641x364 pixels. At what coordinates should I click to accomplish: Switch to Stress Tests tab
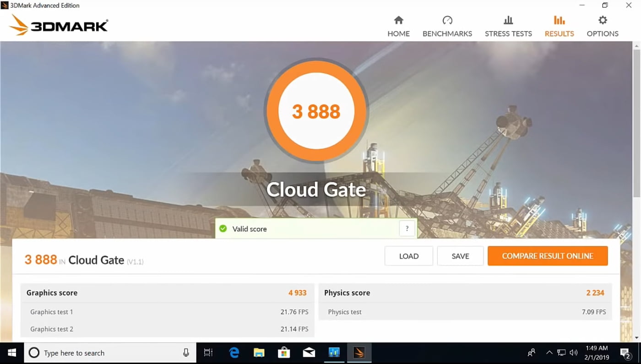tap(508, 27)
